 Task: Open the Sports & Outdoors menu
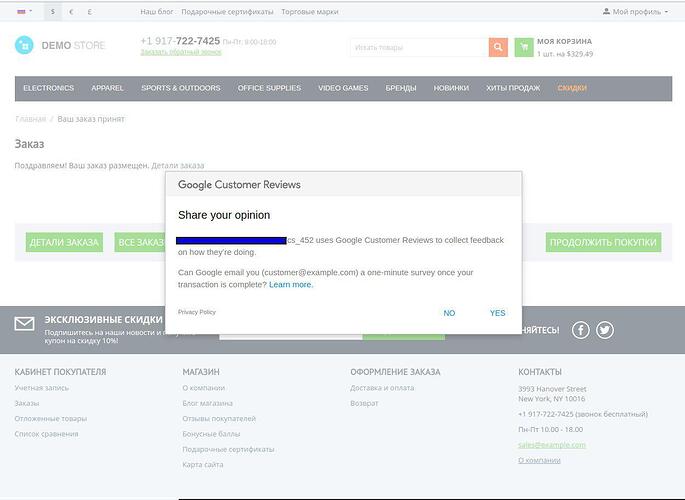point(181,88)
